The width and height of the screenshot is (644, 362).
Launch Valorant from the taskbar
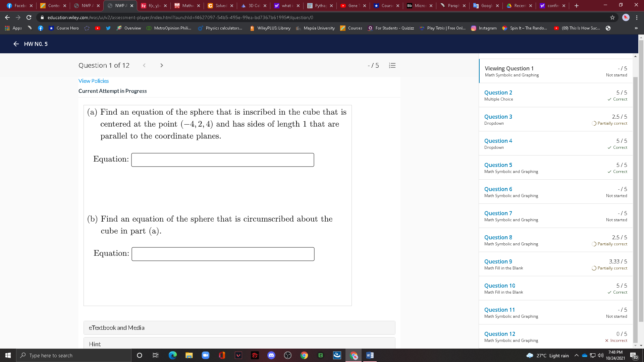click(x=238, y=355)
